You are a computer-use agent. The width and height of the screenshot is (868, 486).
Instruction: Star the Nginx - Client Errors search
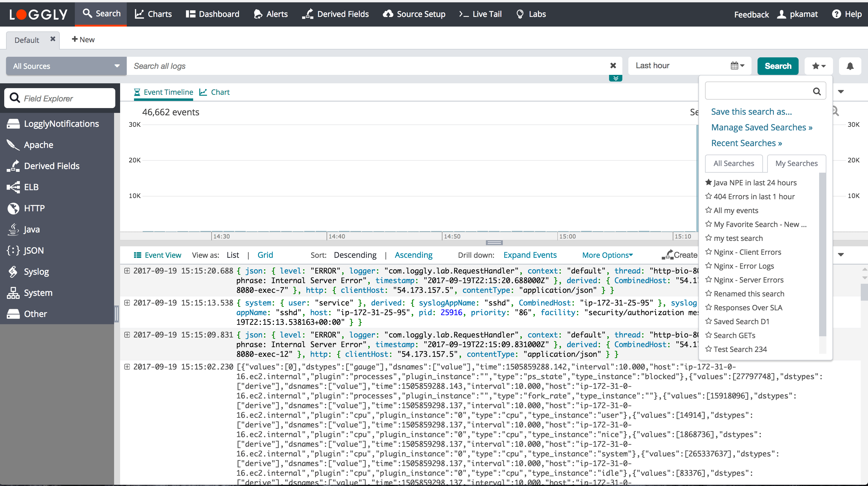[708, 252]
